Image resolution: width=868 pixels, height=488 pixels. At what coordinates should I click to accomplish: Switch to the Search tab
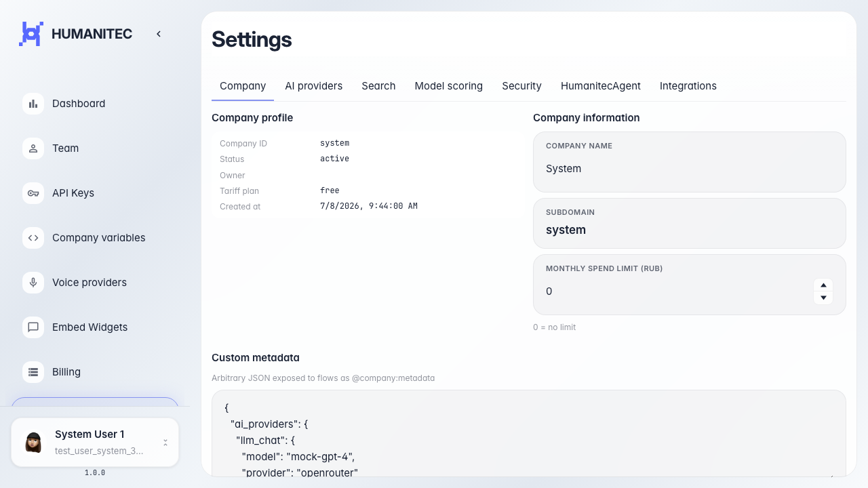coord(378,86)
